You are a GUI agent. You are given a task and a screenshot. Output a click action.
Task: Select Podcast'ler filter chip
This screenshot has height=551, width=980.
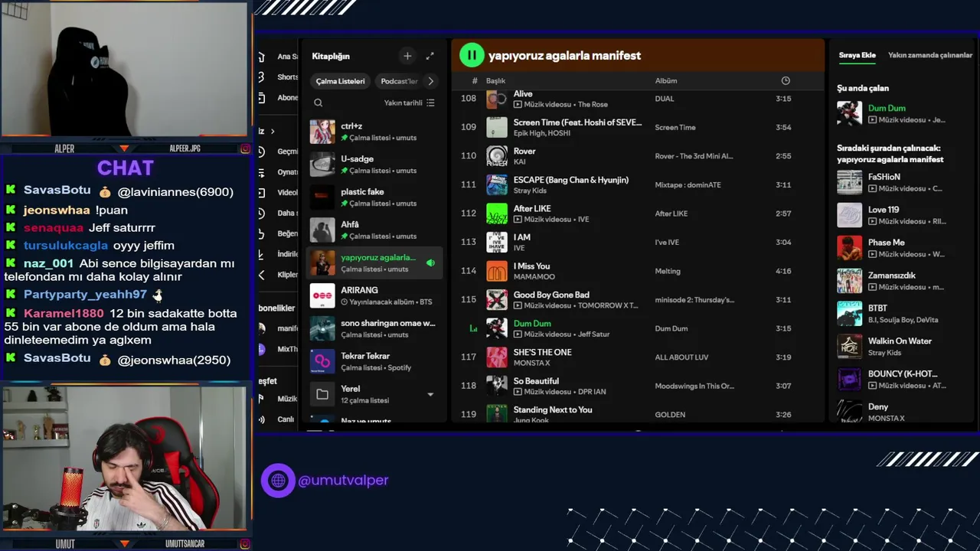[399, 81]
